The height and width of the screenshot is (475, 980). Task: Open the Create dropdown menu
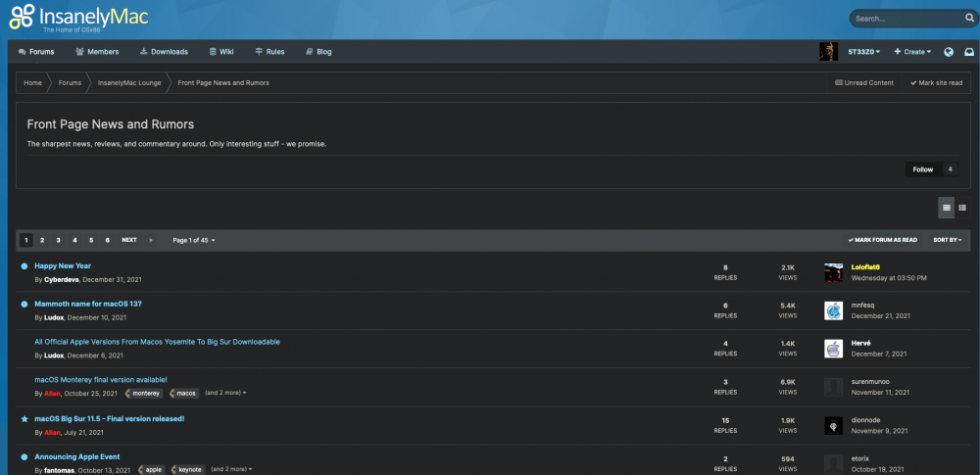[x=912, y=52]
